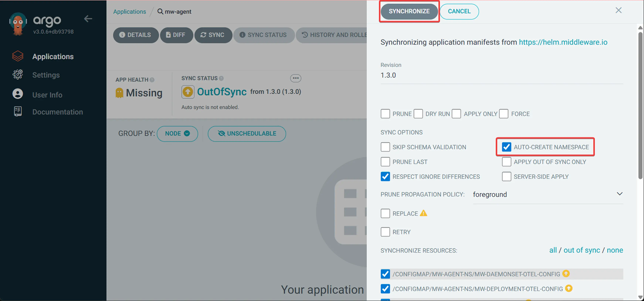Open History and Rollback view

click(x=333, y=35)
